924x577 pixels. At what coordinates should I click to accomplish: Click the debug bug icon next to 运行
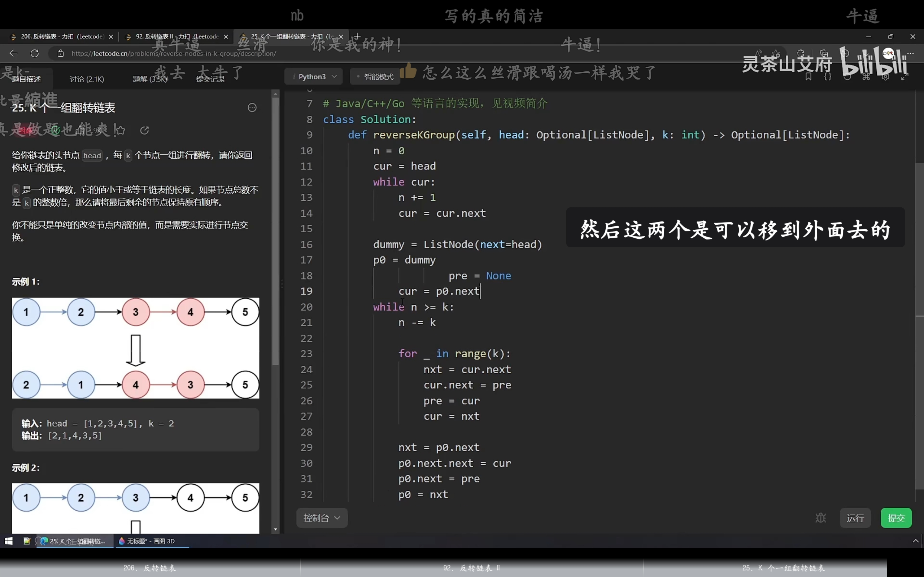click(820, 518)
